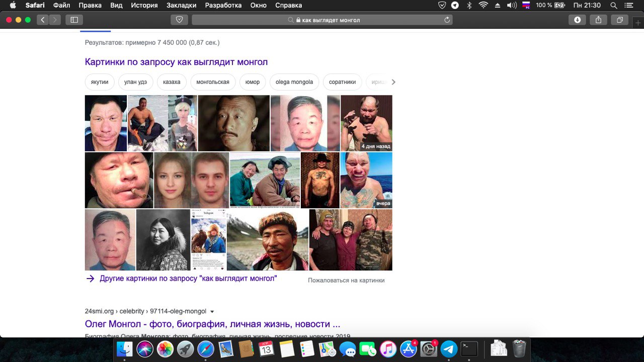Open Telegram in the Dock
Viewport: 644px width, 362px height.
pyautogui.click(x=449, y=348)
